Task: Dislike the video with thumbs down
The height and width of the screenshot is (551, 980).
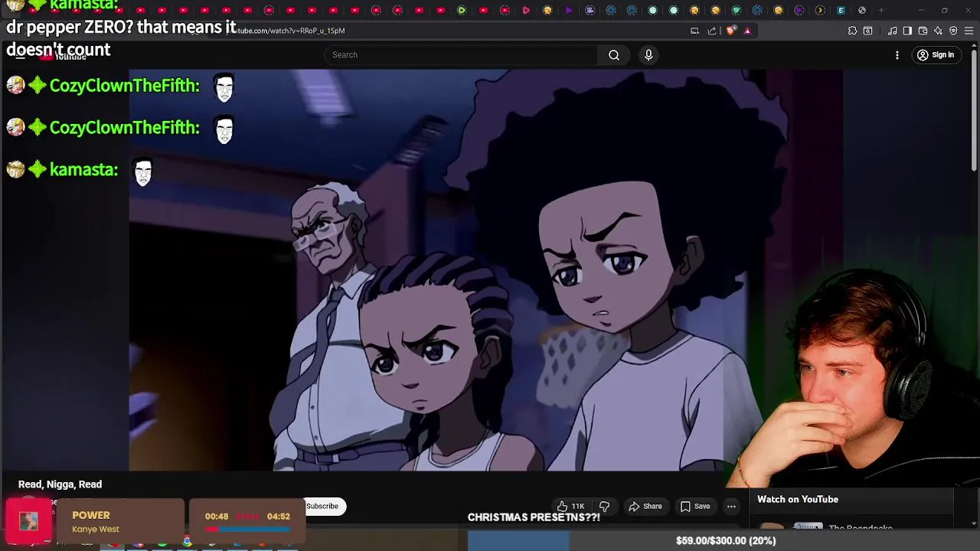Action: tap(604, 506)
